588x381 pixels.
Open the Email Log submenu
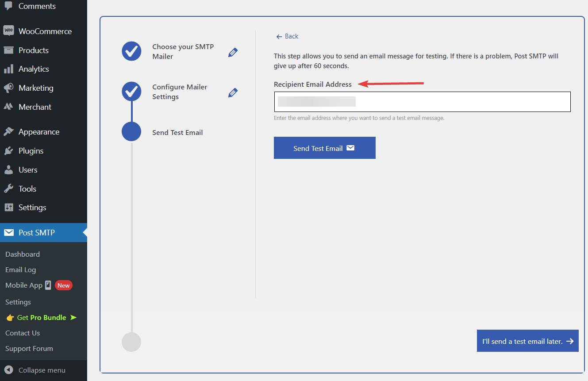(21, 270)
